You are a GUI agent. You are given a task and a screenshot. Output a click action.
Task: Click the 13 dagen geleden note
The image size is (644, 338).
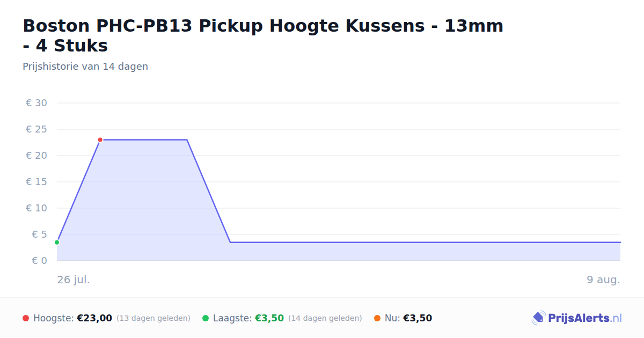pos(153,318)
